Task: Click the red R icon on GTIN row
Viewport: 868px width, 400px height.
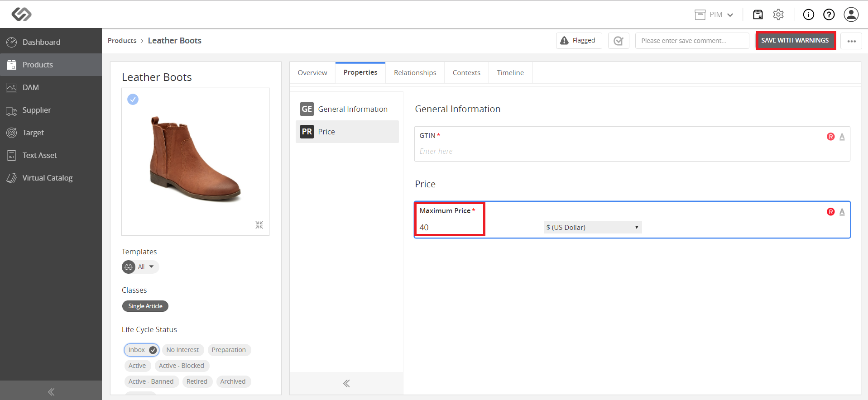Action: (x=830, y=137)
